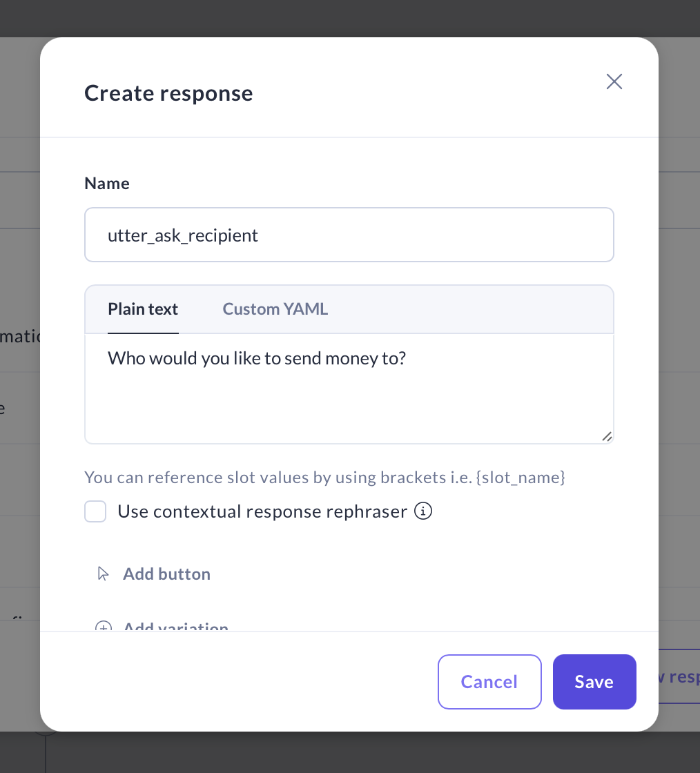Image resolution: width=700 pixels, height=773 pixels.
Task: Click the slot values hint text
Action: click(x=324, y=477)
